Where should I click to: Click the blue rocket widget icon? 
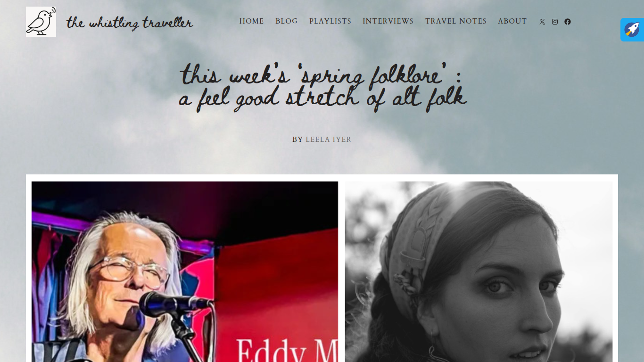[x=632, y=30]
